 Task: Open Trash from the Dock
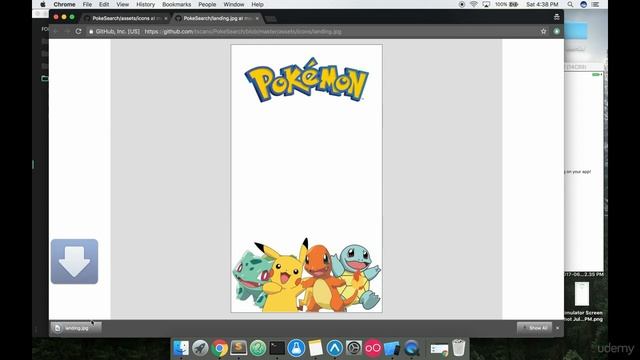[x=459, y=348]
